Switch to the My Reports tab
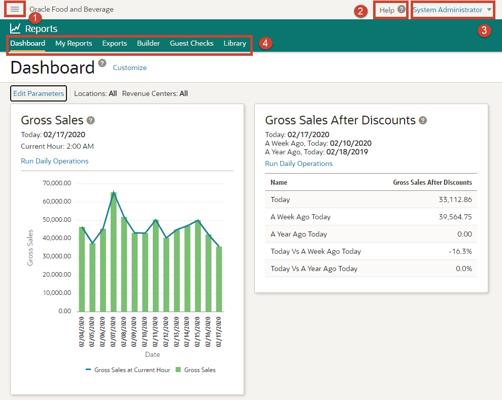 [x=74, y=43]
